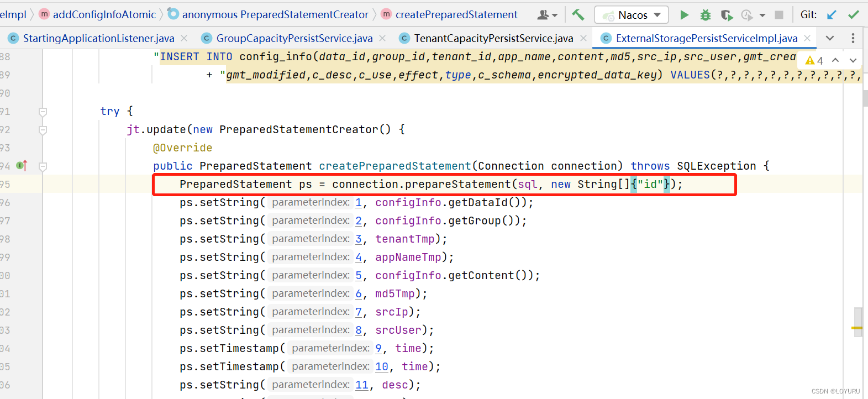The width and height of the screenshot is (868, 399).
Task: Open the editor tab options menu
Action: click(853, 38)
